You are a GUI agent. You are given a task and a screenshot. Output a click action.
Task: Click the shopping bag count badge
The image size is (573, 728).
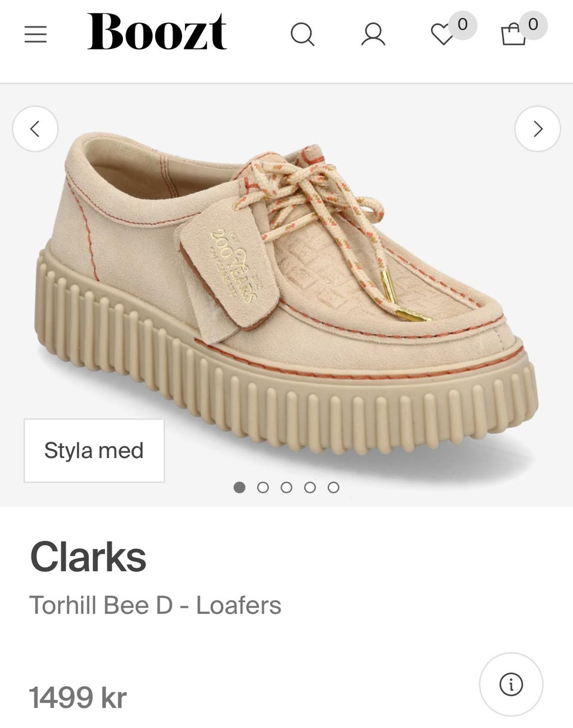click(533, 25)
